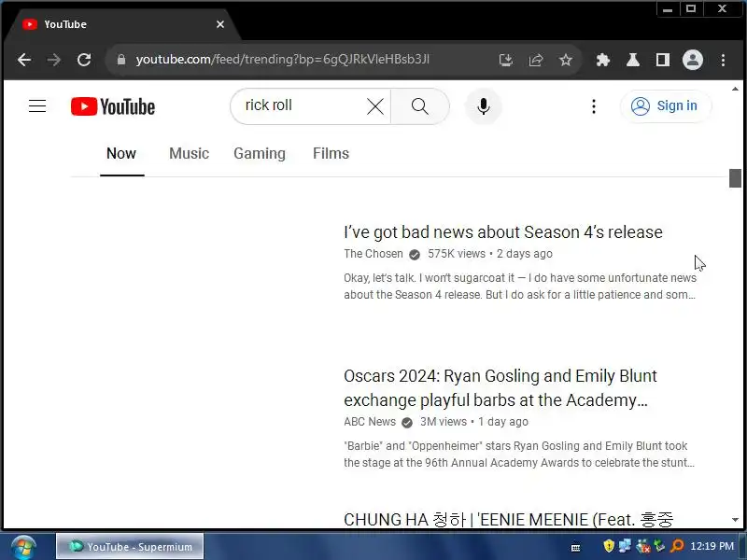
Task: Select the Now trending tab
Action: click(x=121, y=153)
